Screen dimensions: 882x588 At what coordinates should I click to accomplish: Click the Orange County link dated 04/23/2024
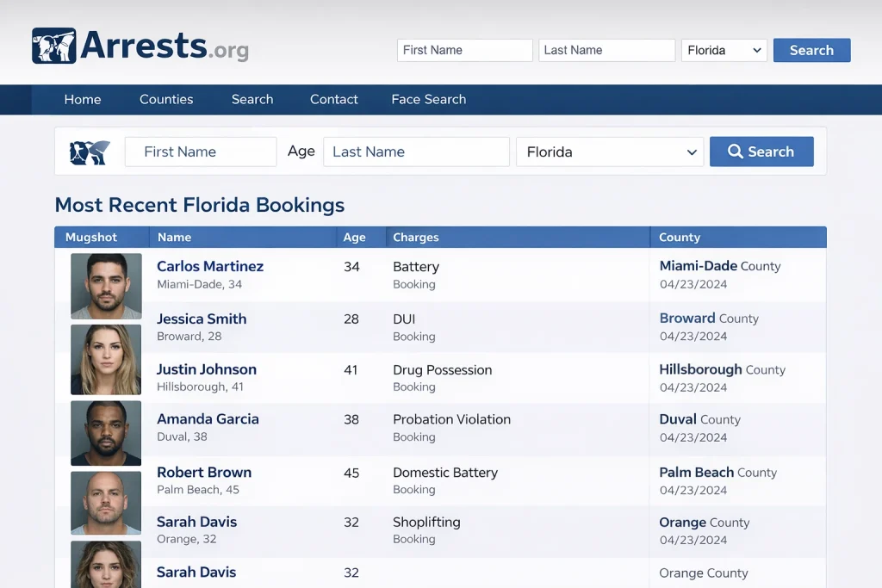click(705, 523)
